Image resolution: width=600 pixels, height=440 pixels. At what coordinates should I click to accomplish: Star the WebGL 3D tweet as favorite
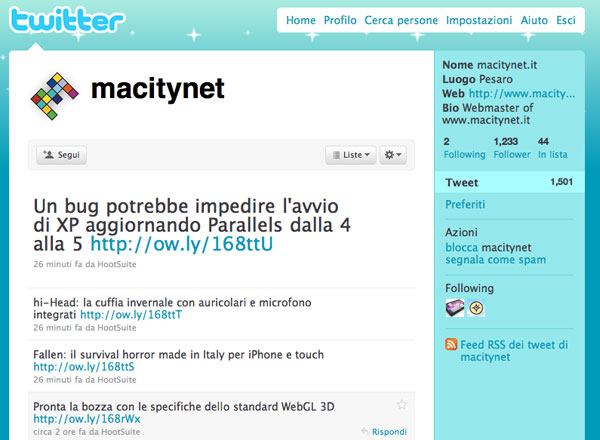(401, 404)
